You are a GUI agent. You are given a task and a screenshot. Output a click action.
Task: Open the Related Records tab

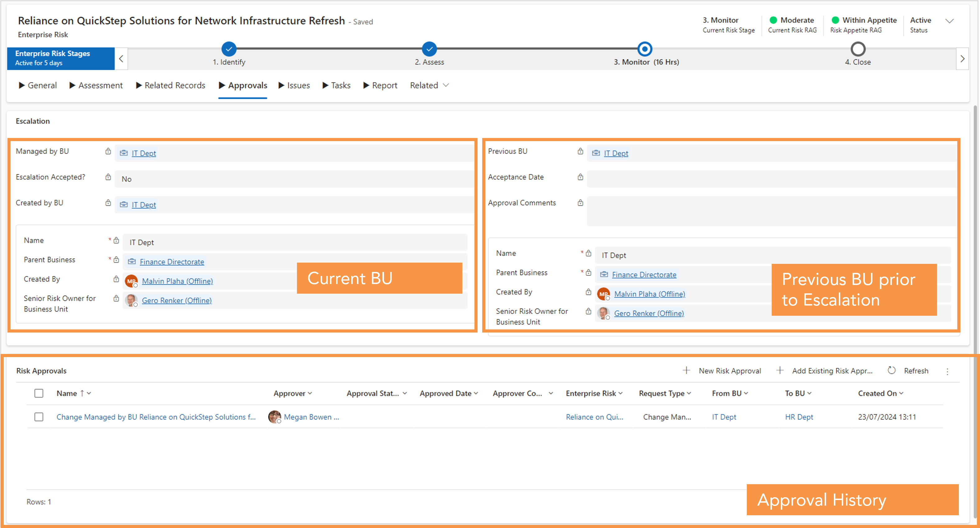[x=170, y=85]
